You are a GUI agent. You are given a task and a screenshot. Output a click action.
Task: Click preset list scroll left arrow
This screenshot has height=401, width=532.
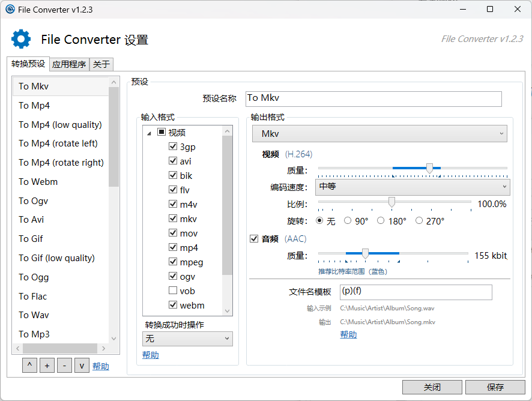[x=18, y=348]
